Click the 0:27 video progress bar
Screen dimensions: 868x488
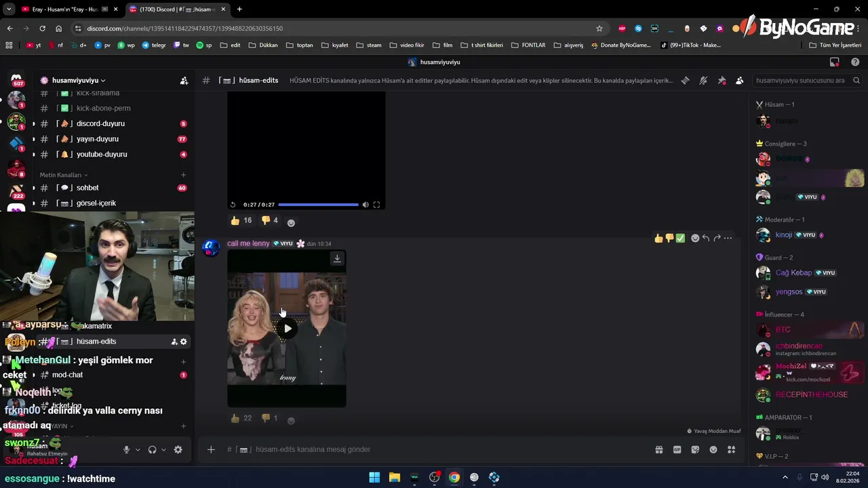pos(318,205)
